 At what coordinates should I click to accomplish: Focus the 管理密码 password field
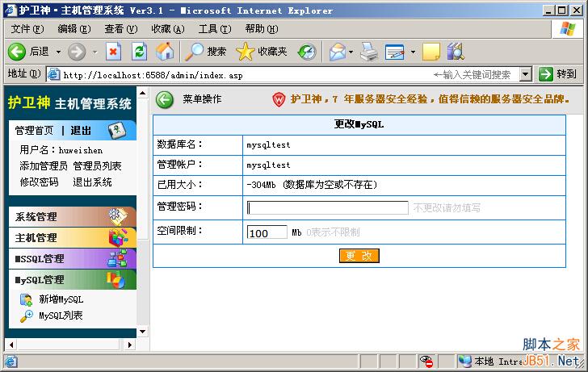click(327, 207)
